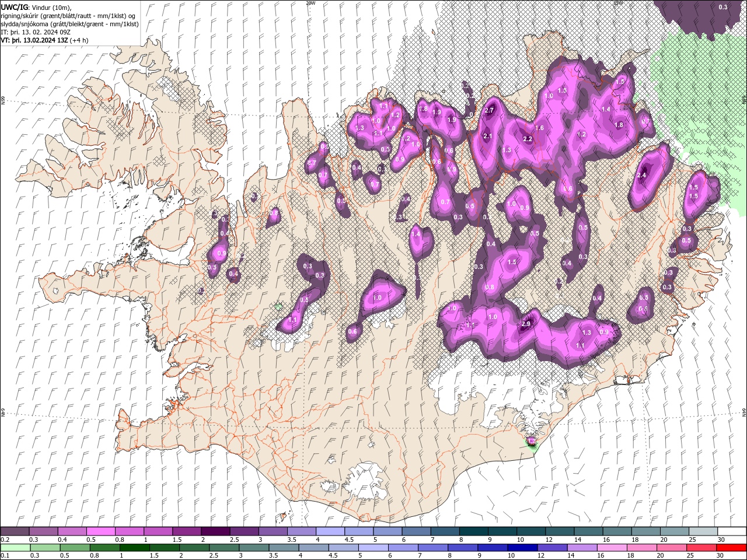The image size is (747, 560).
Task: Click upper legend swatch starting at 6
Action: 416,531
